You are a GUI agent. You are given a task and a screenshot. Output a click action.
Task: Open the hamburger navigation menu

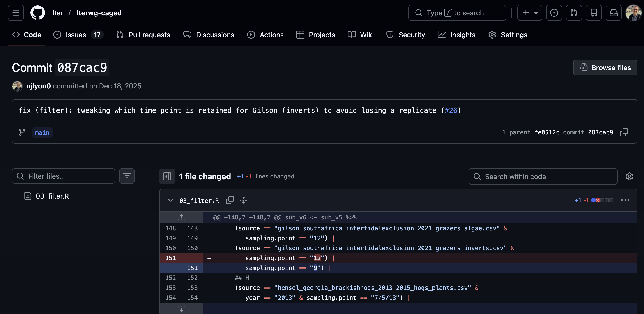(16, 13)
